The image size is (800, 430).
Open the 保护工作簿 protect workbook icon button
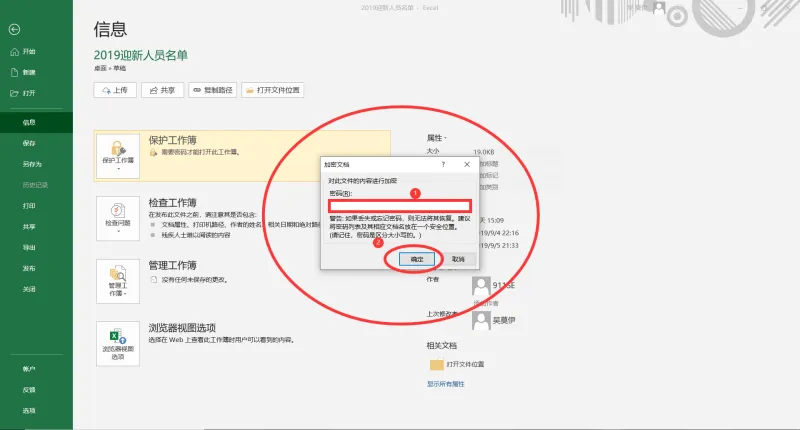(x=118, y=156)
